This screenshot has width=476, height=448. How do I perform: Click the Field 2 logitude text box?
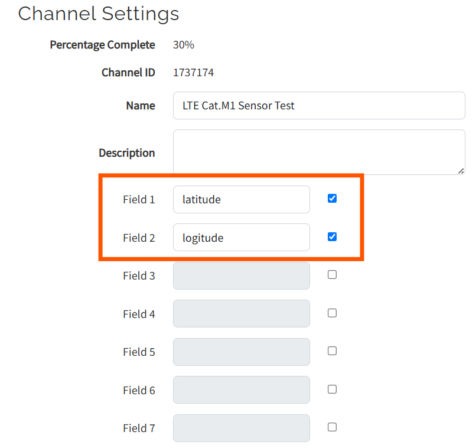(242, 238)
